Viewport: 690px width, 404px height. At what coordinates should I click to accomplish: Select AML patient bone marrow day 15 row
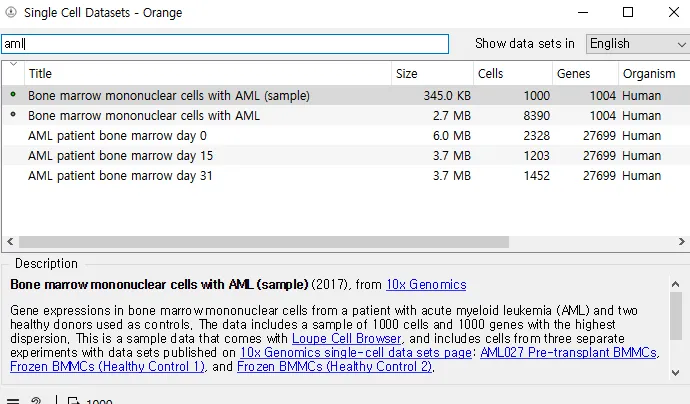point(121,155)
